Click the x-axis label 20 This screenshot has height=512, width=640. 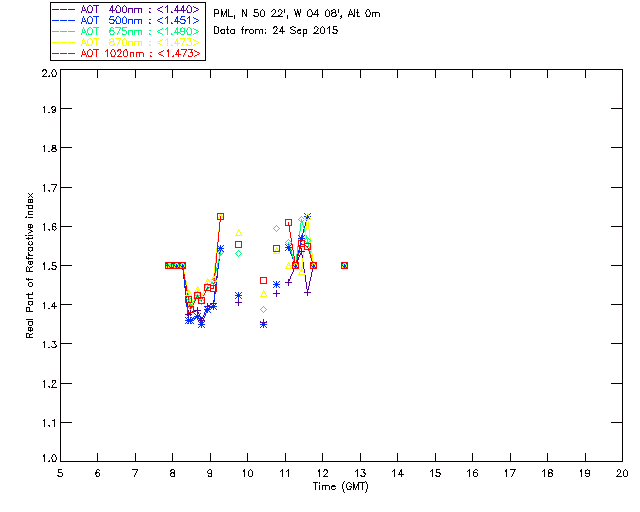(622, 473)
